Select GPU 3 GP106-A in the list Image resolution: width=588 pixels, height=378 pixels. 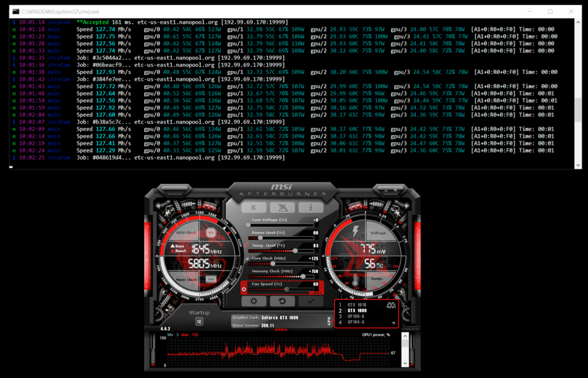point(356,317)
